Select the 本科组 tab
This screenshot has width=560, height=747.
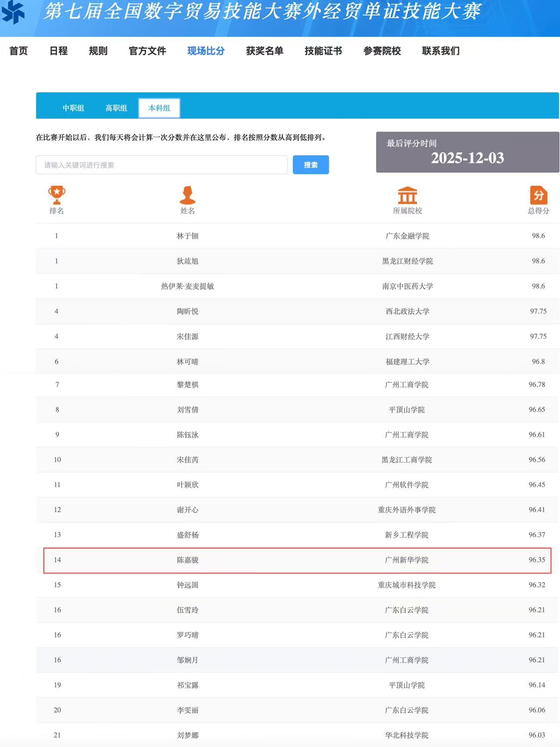(x=159, y=108)
